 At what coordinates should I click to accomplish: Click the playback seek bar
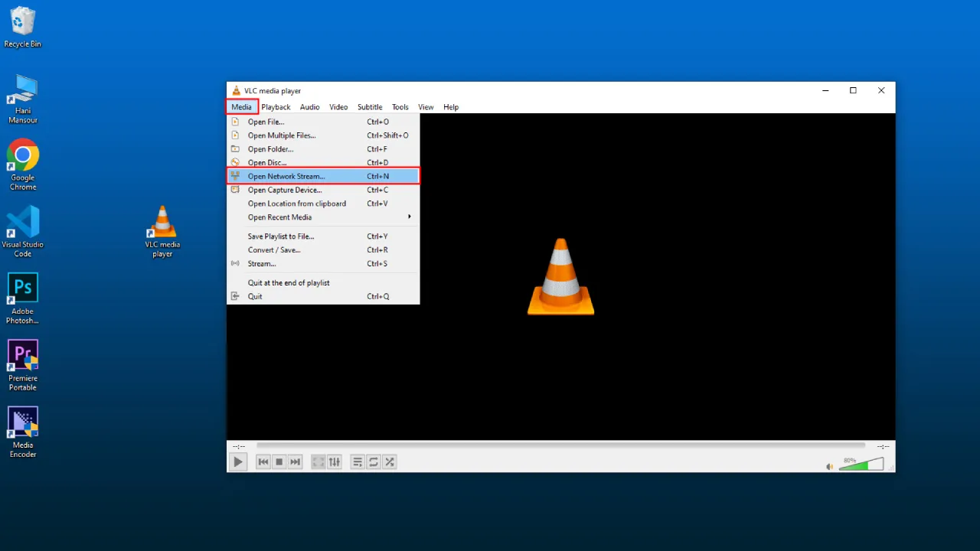[x=560, y=445]
